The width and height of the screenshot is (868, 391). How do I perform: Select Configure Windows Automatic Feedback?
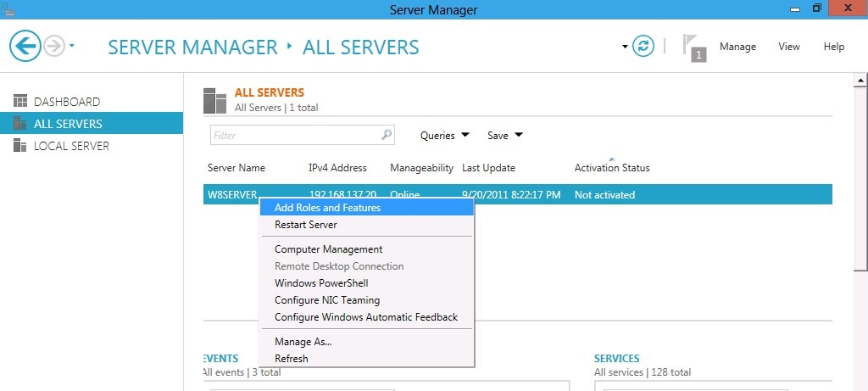click(366, 317)
